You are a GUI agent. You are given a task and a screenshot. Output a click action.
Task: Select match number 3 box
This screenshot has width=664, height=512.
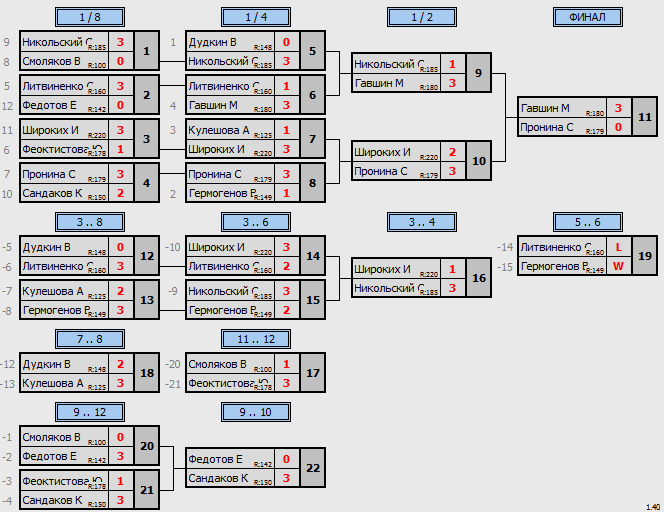point(147,139)
